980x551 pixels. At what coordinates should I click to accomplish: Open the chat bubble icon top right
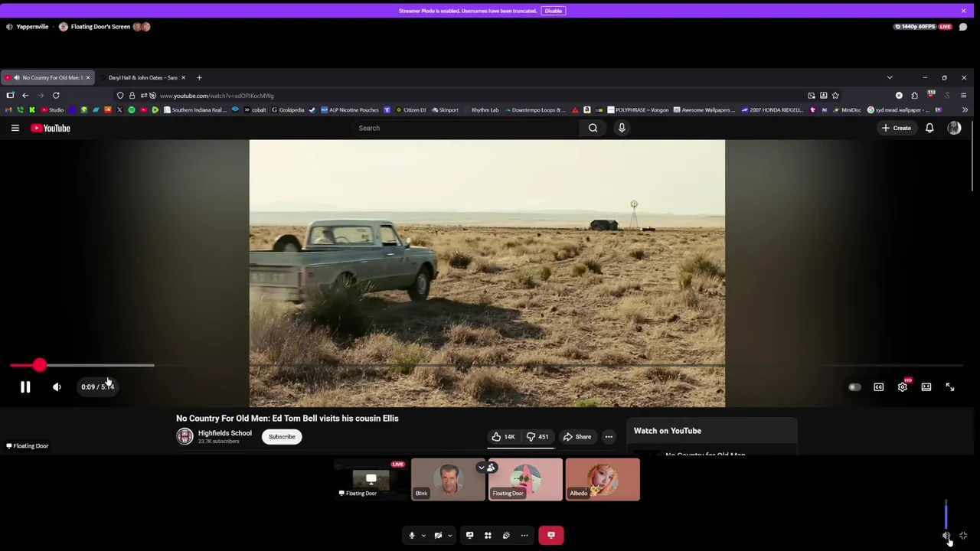(963, 27)
